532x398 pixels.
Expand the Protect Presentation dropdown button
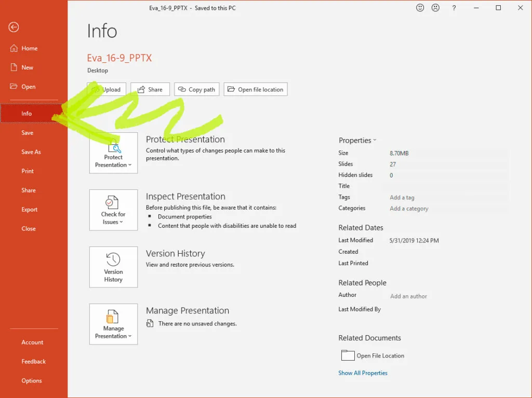tap(113, 153)
